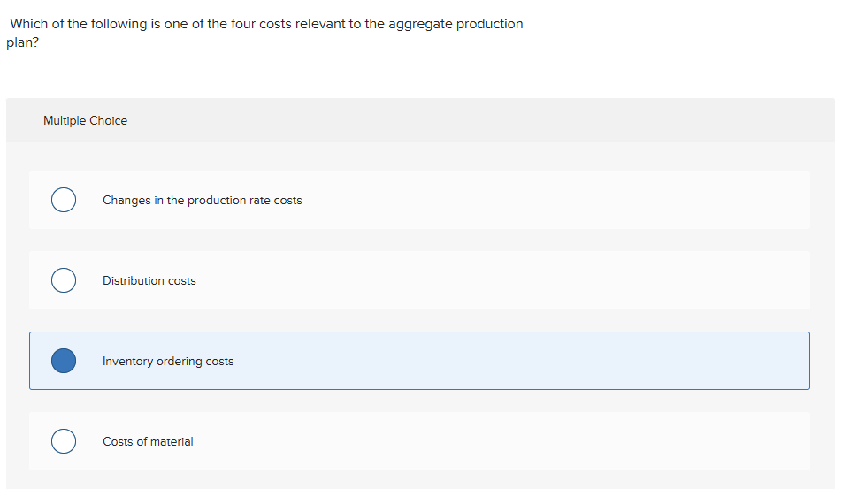Click the 'Changes in the production rate costs' label text
865x504 pixels.
[202, 201]
